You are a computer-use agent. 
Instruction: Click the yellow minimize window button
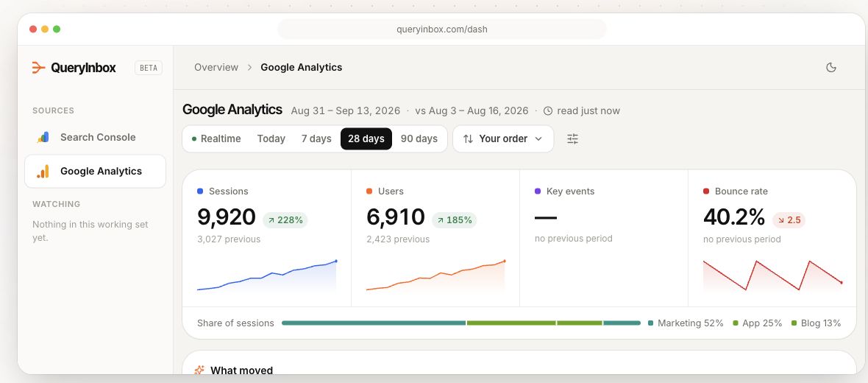tap(45, 29)
